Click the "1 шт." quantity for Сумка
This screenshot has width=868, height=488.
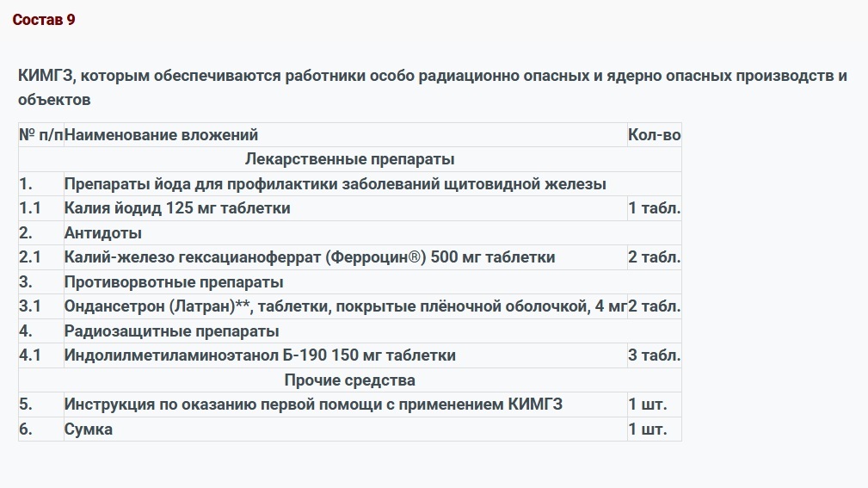[647, 429]
